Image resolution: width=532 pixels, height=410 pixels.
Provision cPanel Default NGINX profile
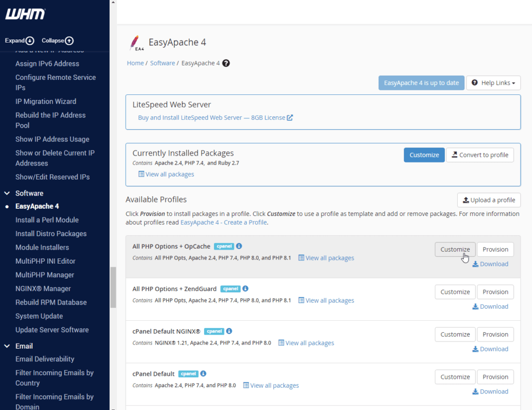coord(495,334)
